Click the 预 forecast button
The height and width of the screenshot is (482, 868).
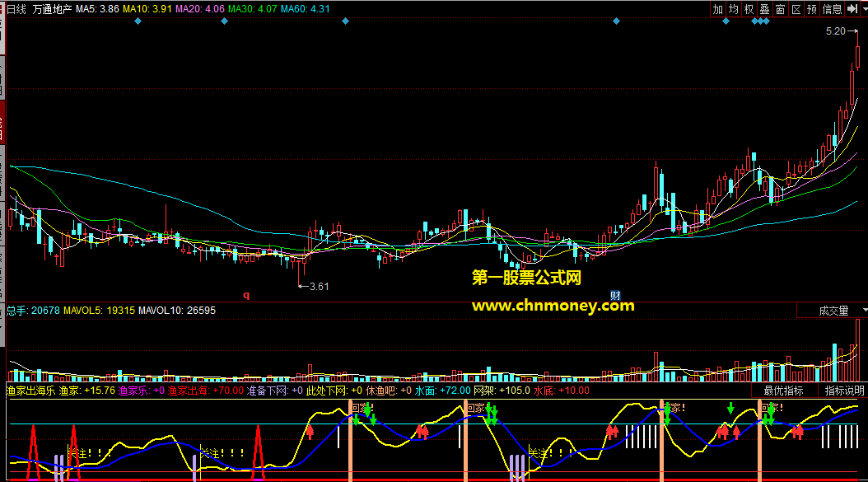click(x=811, y=9)
